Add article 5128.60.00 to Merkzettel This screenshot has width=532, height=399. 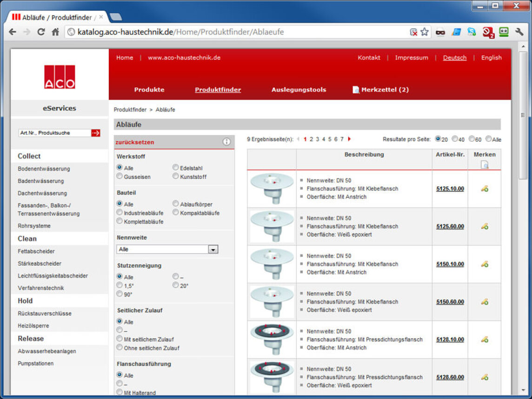pos(485,377)
